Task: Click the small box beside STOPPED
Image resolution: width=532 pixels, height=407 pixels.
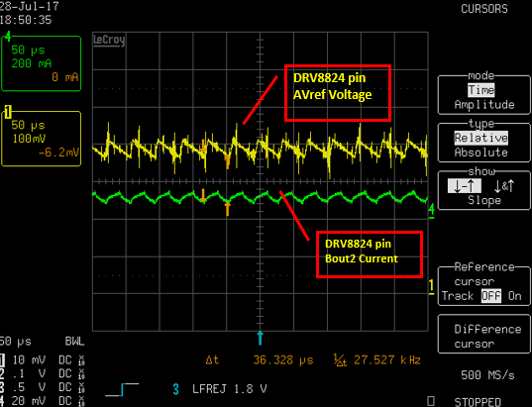Action: point(430,401)
